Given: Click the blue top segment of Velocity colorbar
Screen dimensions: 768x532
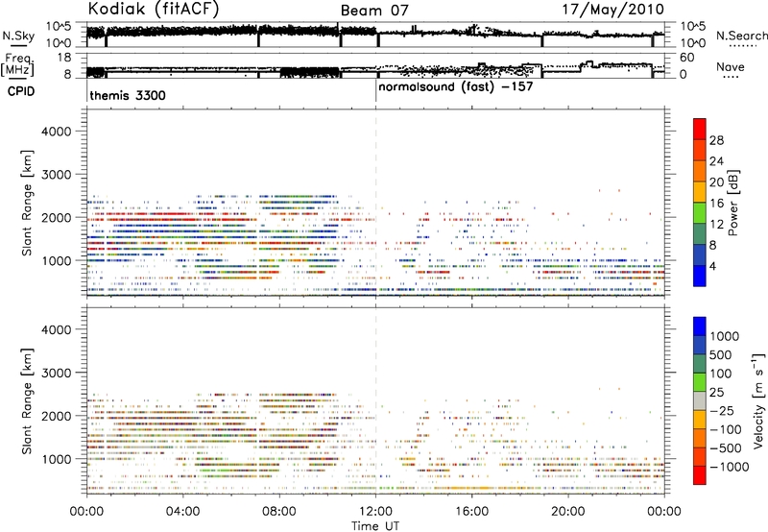Looking at the screenshot, I should click(700, 326).
